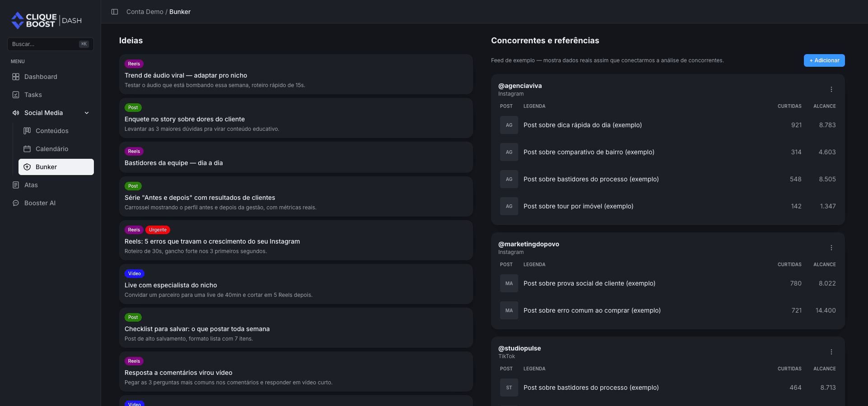The image size is (868, 406).
Task: Toggle the sidebar panel icon
Action: point(115,12)
